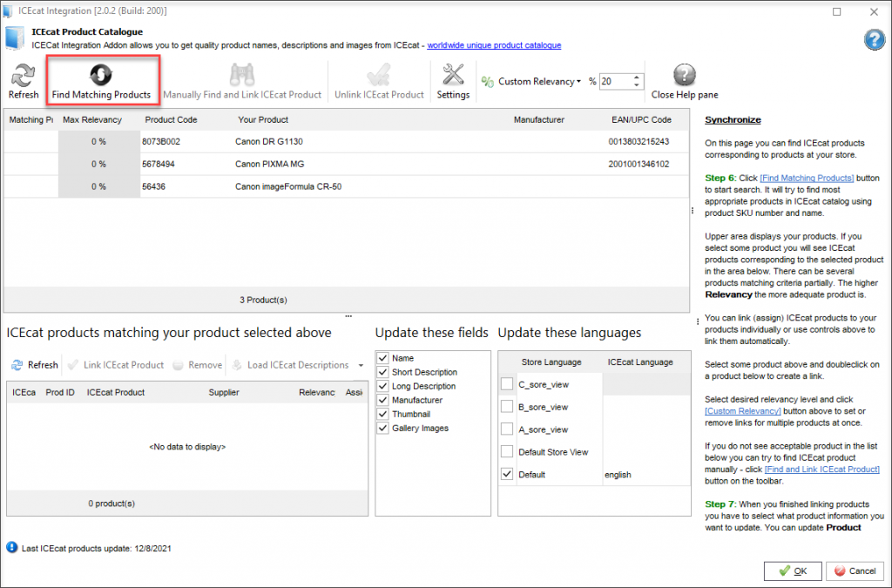Enable the Default Store View checkbox

pos(507,452)
